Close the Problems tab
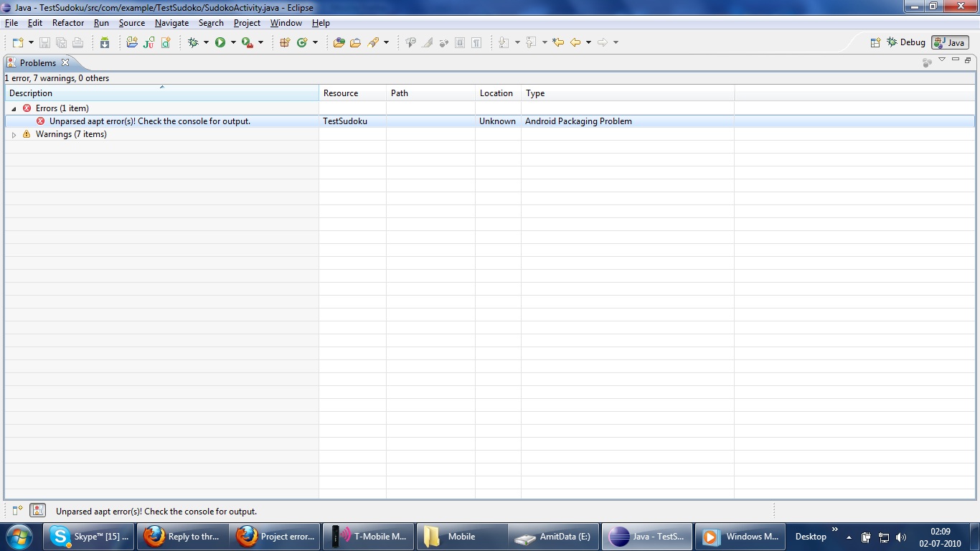Image resolution: width=980 pixels, height=551 pixels. tap(65, 62)
